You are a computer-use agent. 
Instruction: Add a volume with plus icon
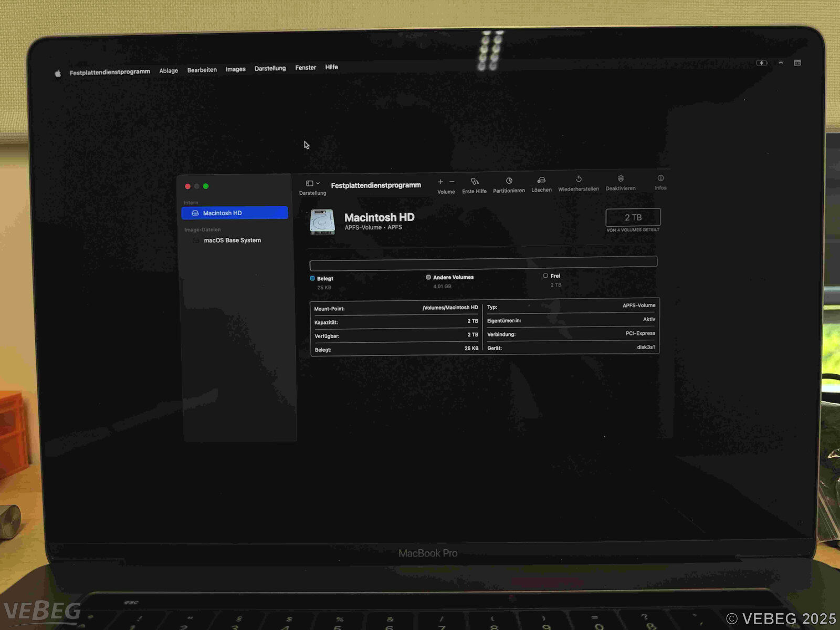440,182
